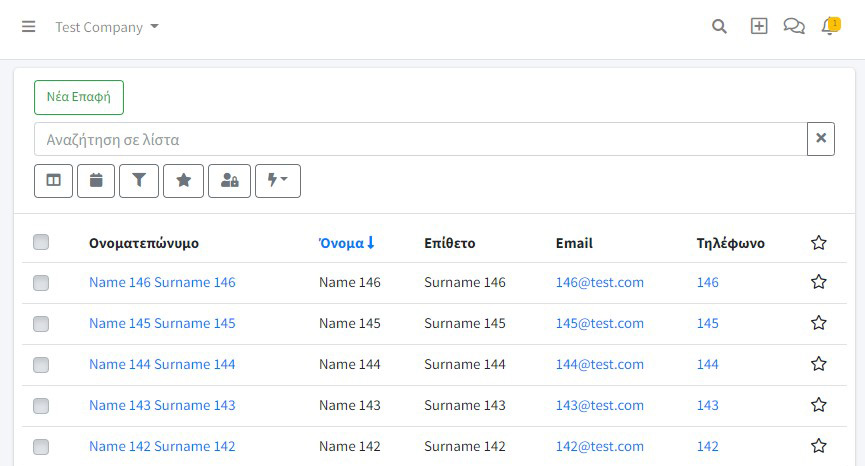The image size is (865, 466).
Task: Open the hamburger navigation menu
Action: pyautogui.click(x=29, y=26)
